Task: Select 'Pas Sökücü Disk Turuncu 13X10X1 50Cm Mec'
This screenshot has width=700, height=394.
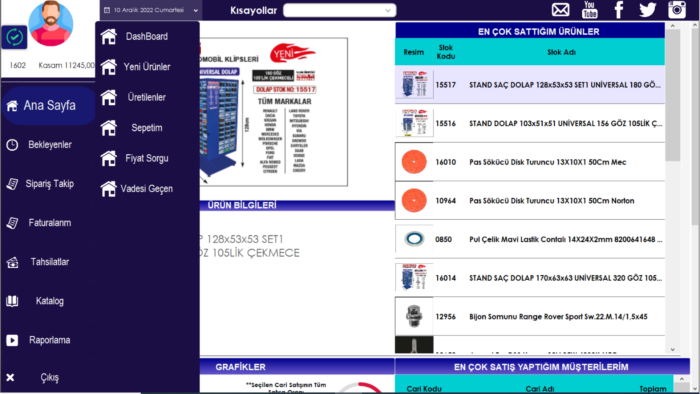Action: click(530, 162)
